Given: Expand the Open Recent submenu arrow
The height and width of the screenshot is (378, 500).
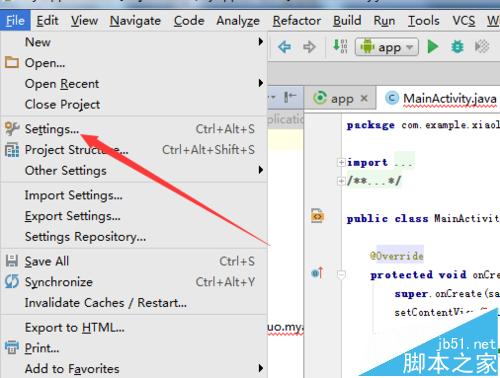Looking at the screenshot, I should tap(261, 83).
